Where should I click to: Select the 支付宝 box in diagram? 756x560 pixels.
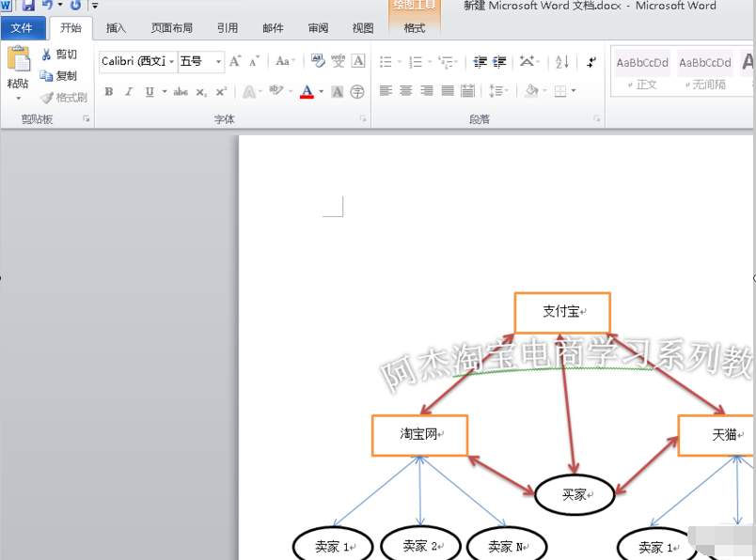click(x=561, y=312)
